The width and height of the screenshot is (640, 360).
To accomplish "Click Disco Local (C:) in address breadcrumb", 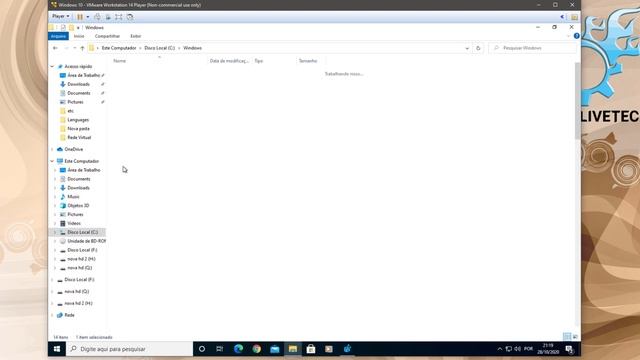I will coord(160,48).
